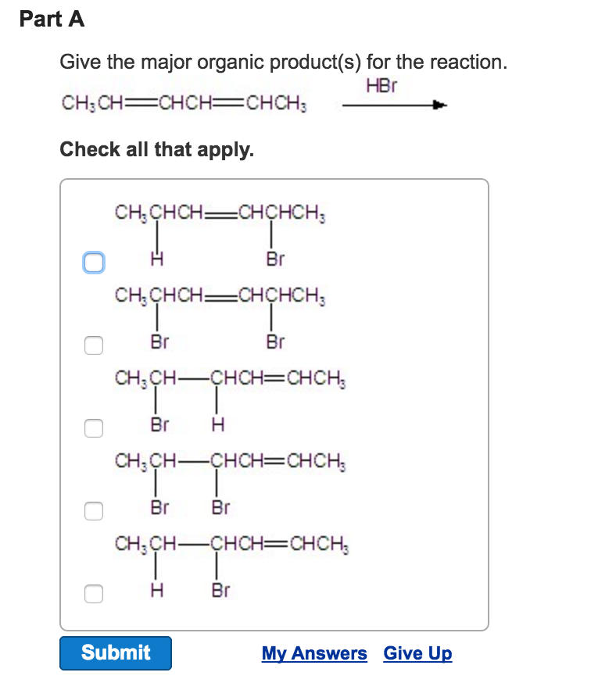
Task: Open the My Answers link
Action: [x=314, y=653]
